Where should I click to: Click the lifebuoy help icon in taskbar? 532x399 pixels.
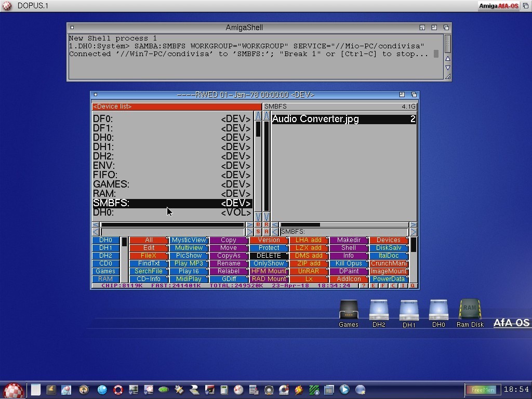pyautogui.click(x=118, y=390)
